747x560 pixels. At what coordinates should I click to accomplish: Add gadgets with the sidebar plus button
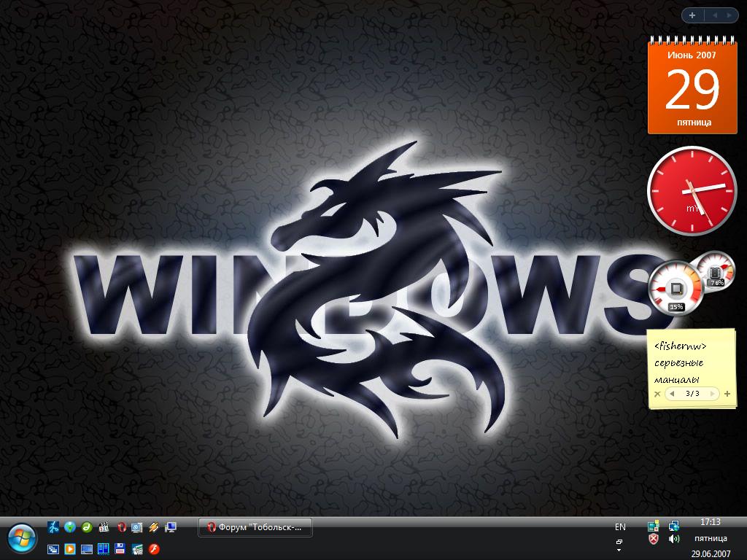point(693,15)
